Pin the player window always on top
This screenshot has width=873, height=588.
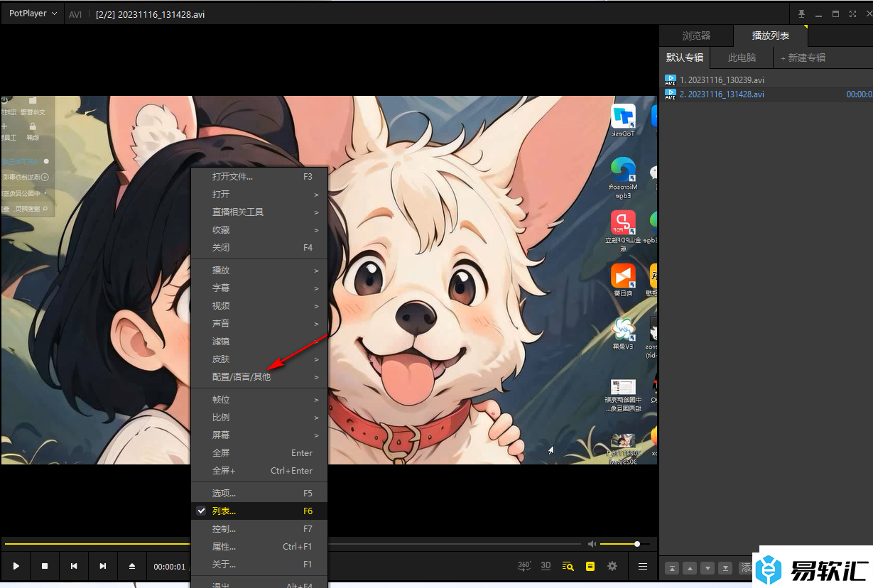(802, 14)
